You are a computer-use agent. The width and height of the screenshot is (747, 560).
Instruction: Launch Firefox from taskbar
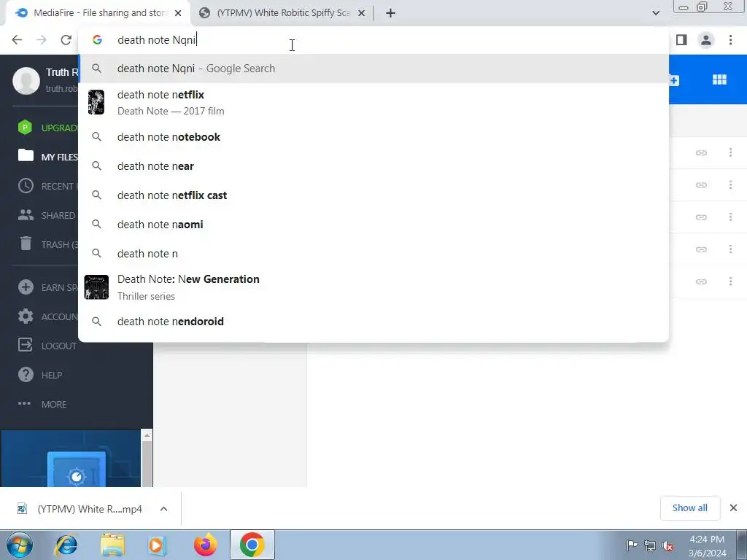coord(205,545)
